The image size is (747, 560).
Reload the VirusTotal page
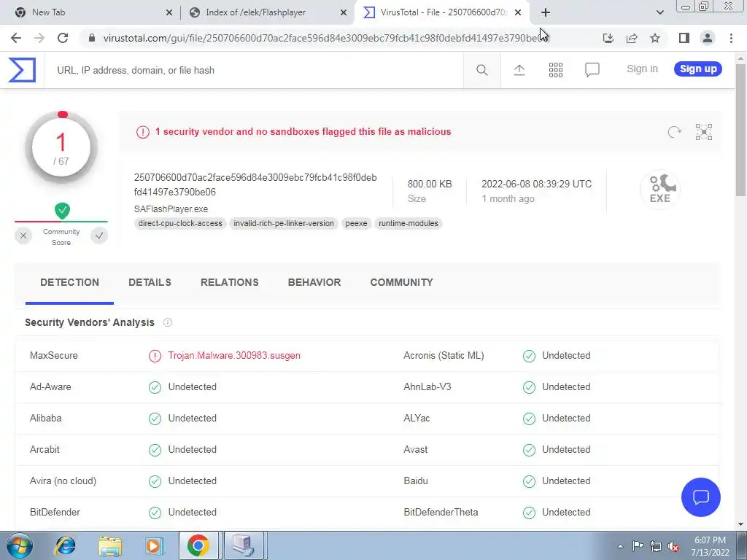pos(63,38)
